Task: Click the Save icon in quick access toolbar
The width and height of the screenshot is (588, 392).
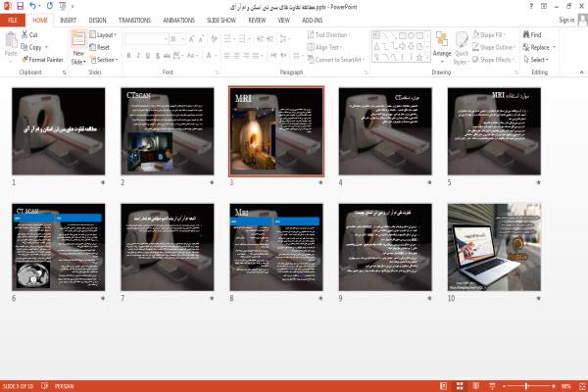Action: click(21, 6)
